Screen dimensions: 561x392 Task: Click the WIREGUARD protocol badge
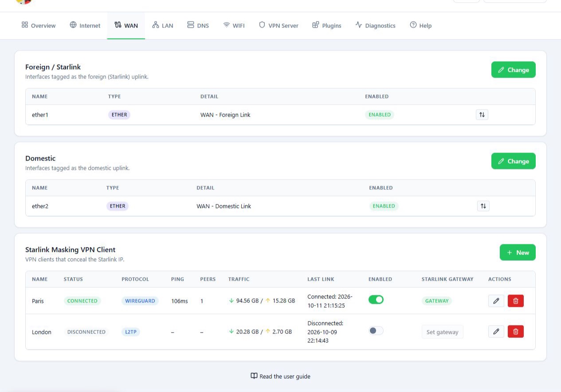point(140,301)
